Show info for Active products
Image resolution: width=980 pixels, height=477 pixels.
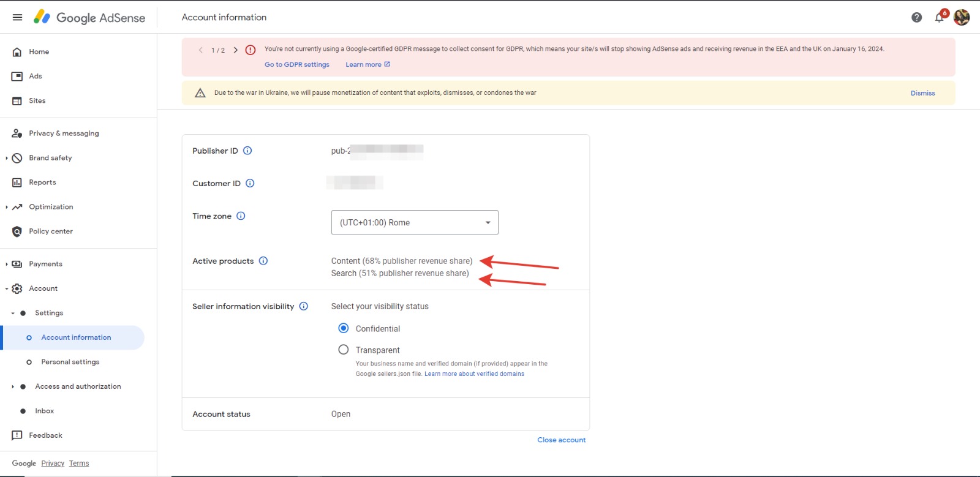click(x=263, y=261)
